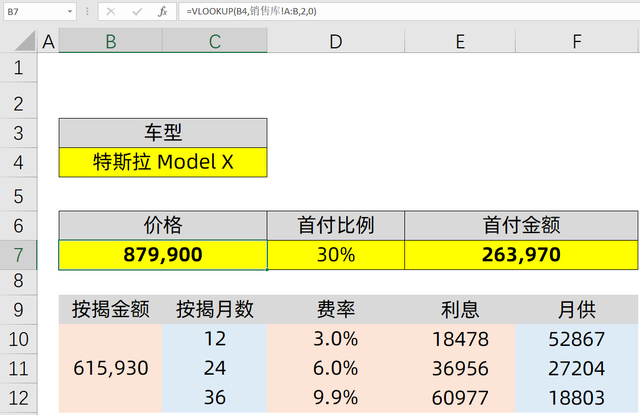The width and height of the screenshot is (640, 415).
Task: Expand the Name Box dropdown arrow
Action: tap(70, 11)
